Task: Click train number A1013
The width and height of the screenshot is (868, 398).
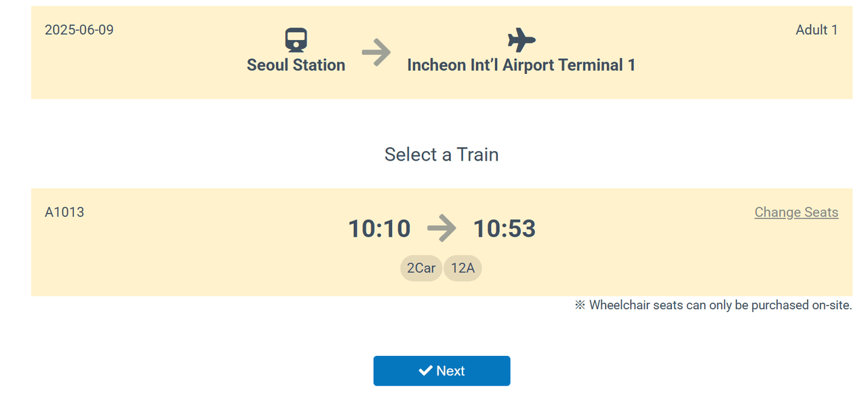Action: point(64,212)
